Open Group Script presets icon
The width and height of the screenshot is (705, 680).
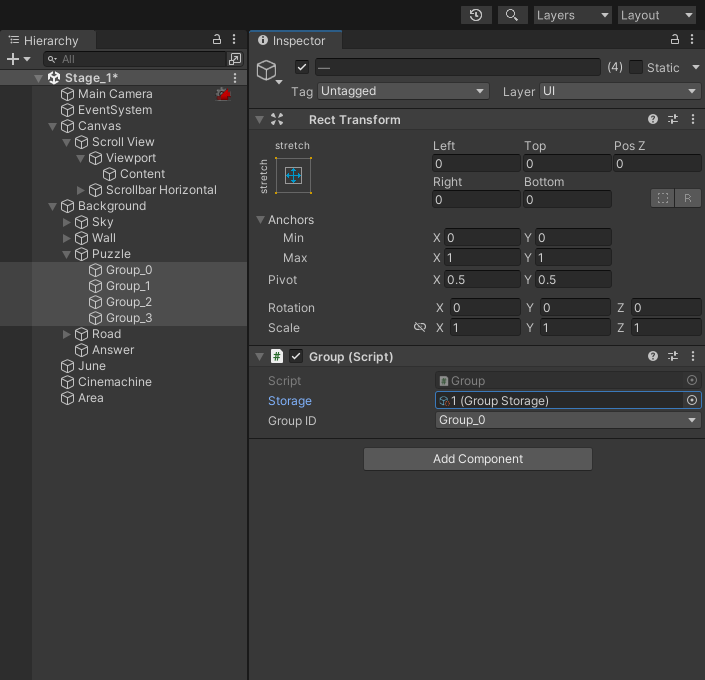pos(673,356)
